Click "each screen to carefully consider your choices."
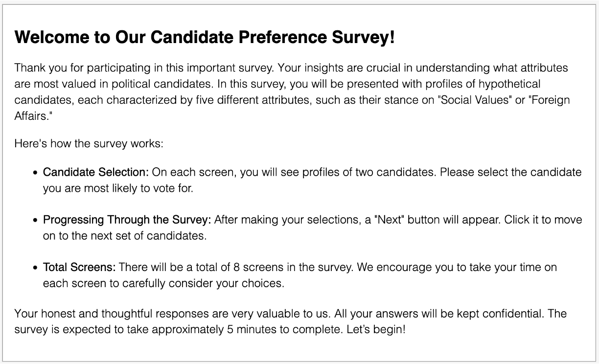 point(163,284)
